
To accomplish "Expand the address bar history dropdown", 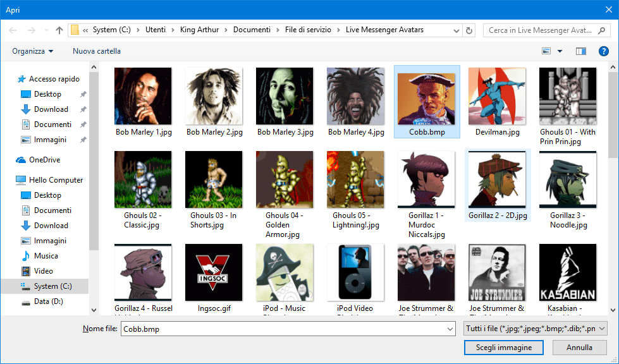I will pos(457,30).
